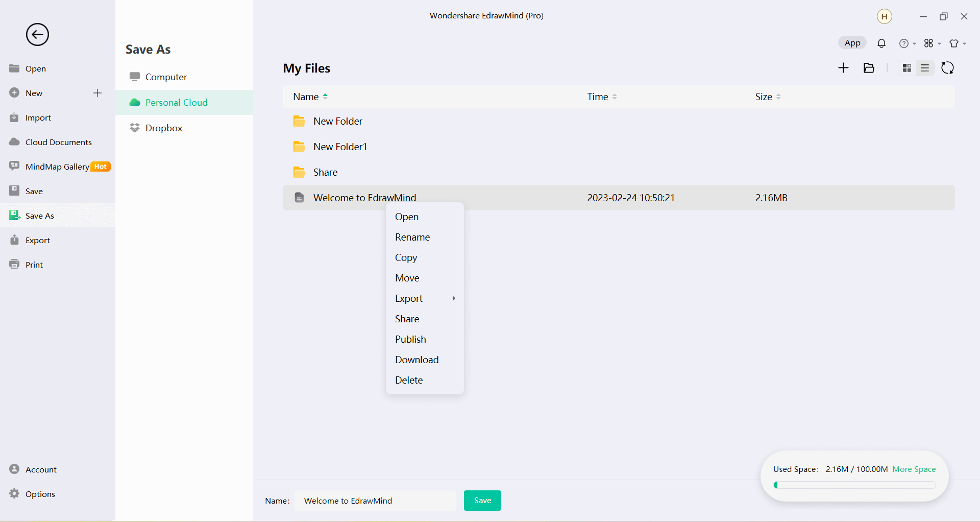This screenshot has width=980, height=522.
Task: Click the Share folder icon
Action: click(299, 172)
